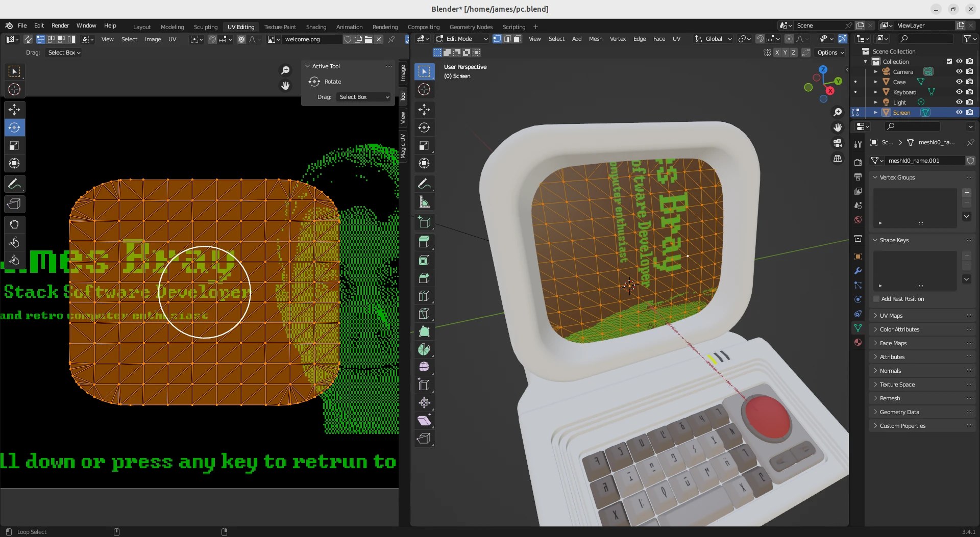The height and width of the screenshot is (537, 980).
Task: Switch to the Shading workspace tab
Action: pyautogui.click(x=316, y=27)
